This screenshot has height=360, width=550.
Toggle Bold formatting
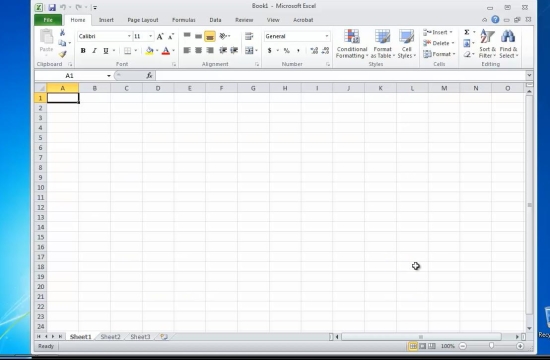click(x=83, y=51)
